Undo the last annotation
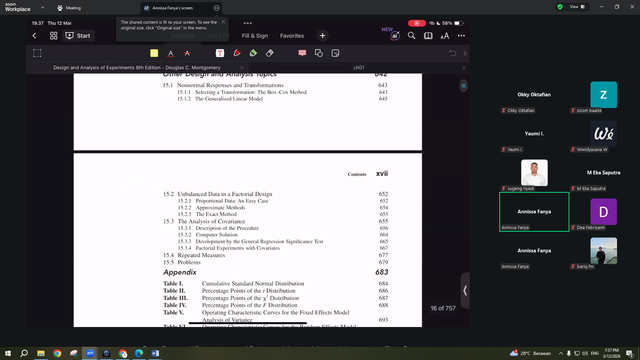The image size is (640, 360). 452,53
